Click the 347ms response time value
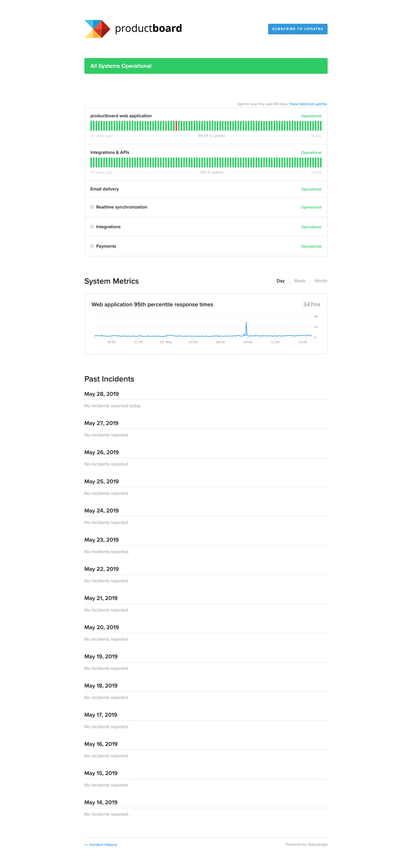The width and height of the screenshot is (412, 868). [x=312, y=304]
